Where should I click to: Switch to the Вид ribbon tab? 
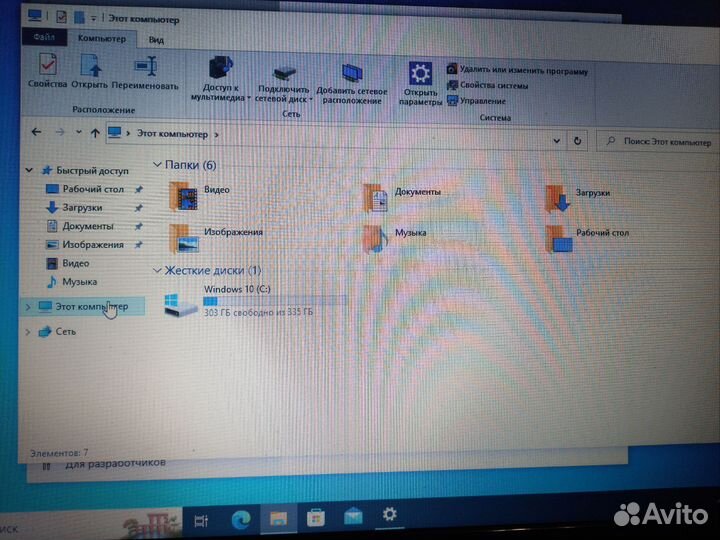click(156, 40)
